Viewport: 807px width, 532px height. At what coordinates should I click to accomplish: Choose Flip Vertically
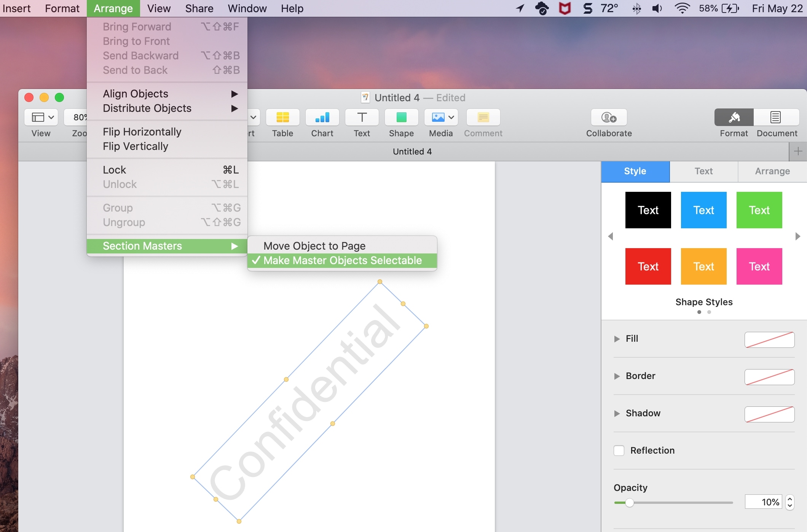point(167,146)
